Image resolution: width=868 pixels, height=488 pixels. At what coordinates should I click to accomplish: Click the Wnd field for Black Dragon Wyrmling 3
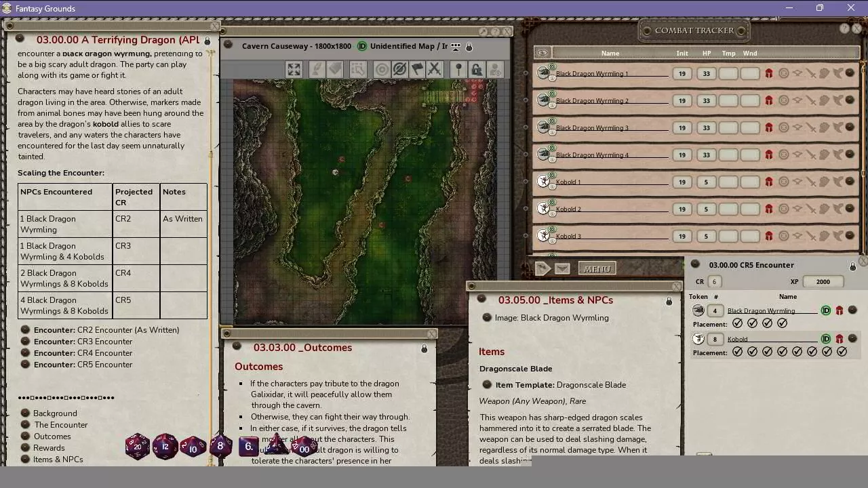click(x=750, y=127)
